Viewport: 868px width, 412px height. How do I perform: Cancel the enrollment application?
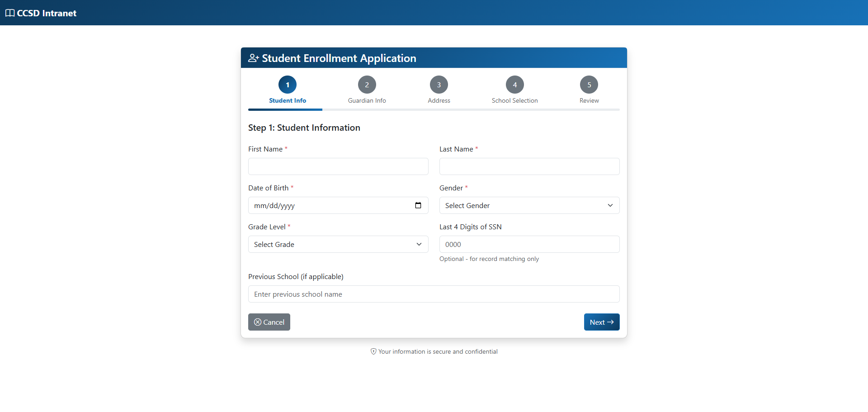tap(269, 322)
